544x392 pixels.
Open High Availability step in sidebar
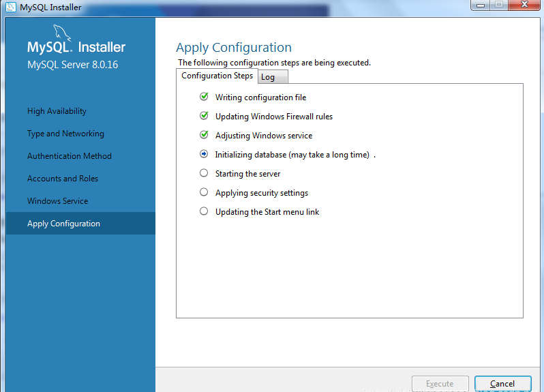(x=57, y=111)
